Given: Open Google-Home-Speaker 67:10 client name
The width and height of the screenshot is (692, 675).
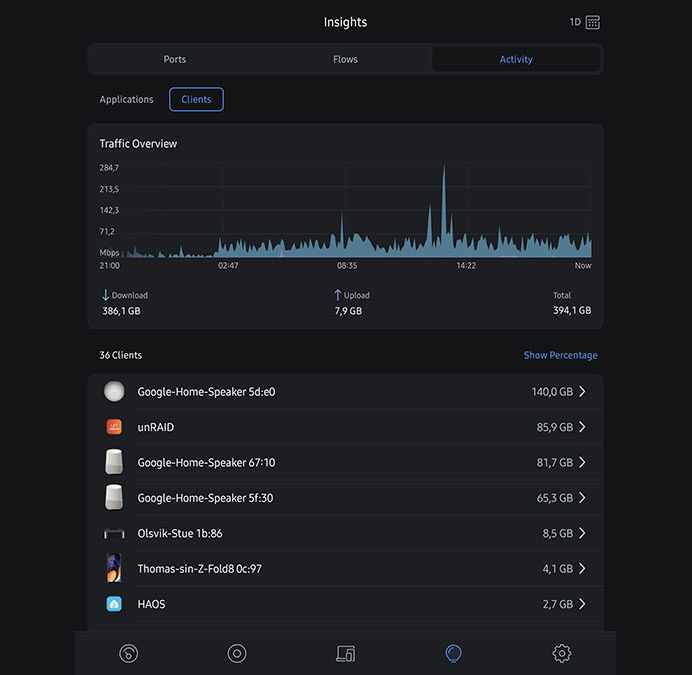Looking at the screenshot, I should (x=206, y=462).
